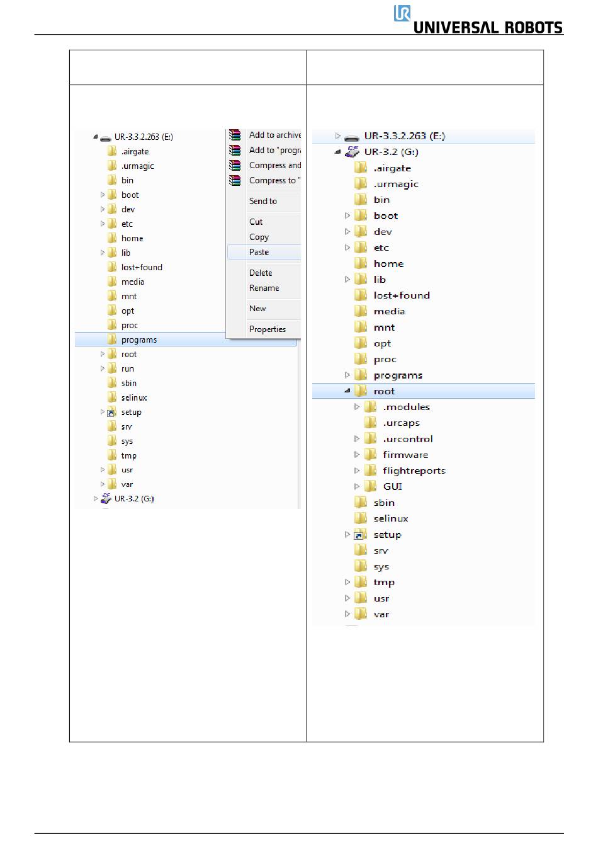The image size is (598, 868).
Task: Open the Send to submenu
Action: click(x=264, y=201)
